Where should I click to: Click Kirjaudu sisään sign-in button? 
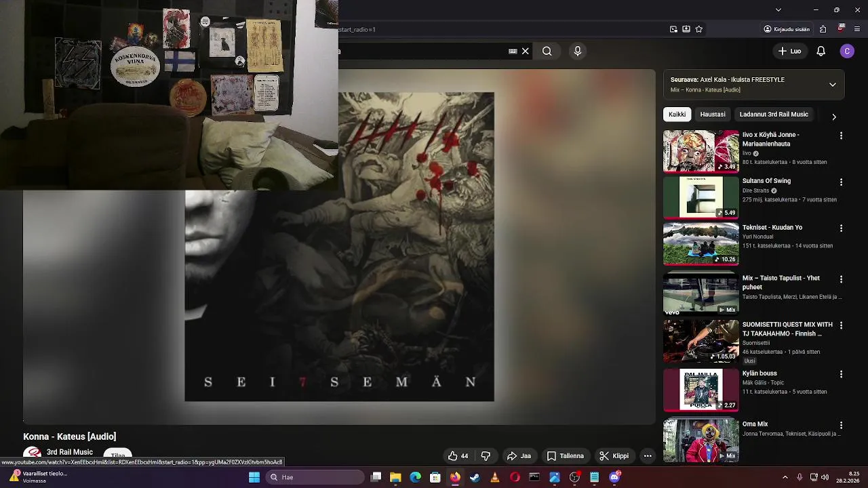tap(787, 29)
